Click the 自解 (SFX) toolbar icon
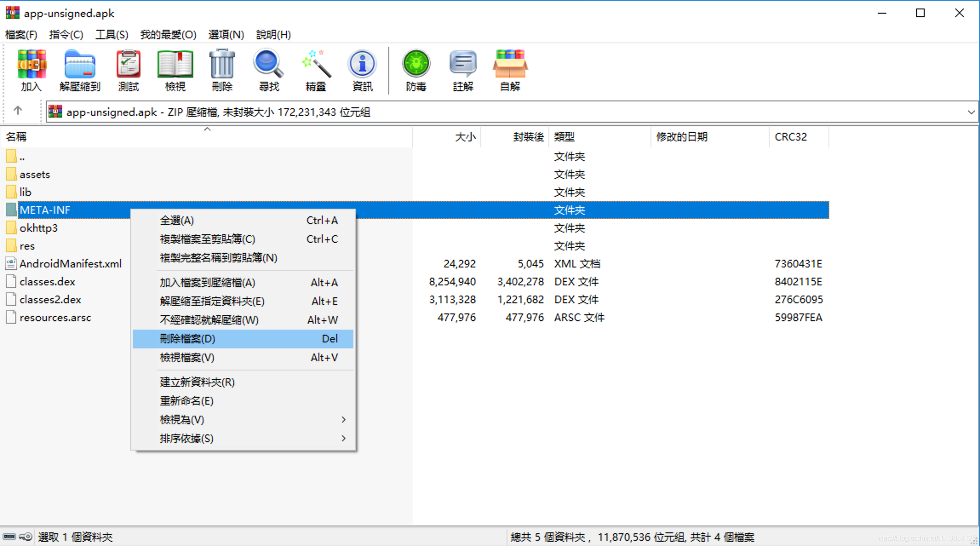Screen dimensions: 980x546 510,69
